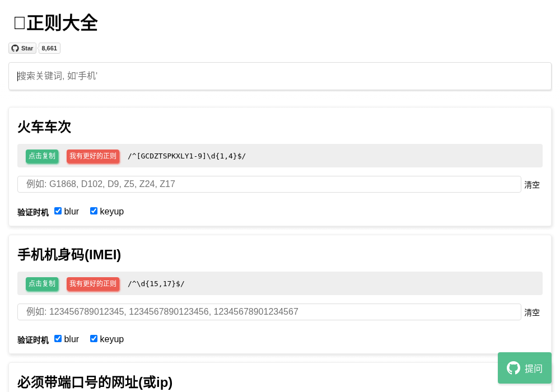Focus the 火车车次 test input field
The width and height of the screenshot is (560, 392).
coord(269,184)
